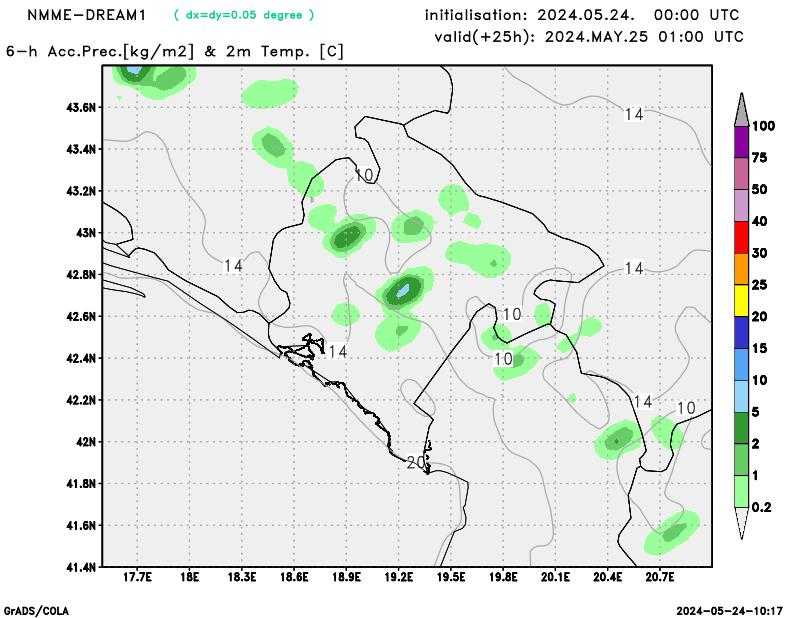The width and height of the screenshot is (800, 618).
Task: Click the medium blue 10-15 legend band
Action: click(x=741, y=364)
